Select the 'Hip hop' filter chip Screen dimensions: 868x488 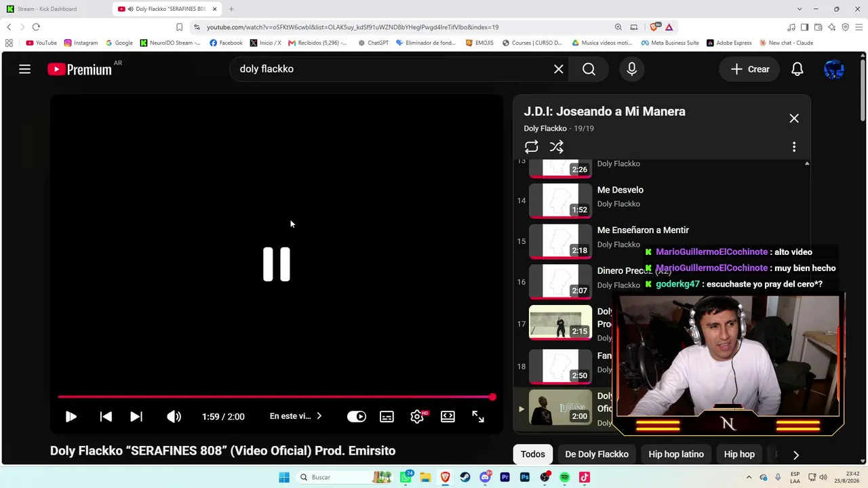(739, 454)
